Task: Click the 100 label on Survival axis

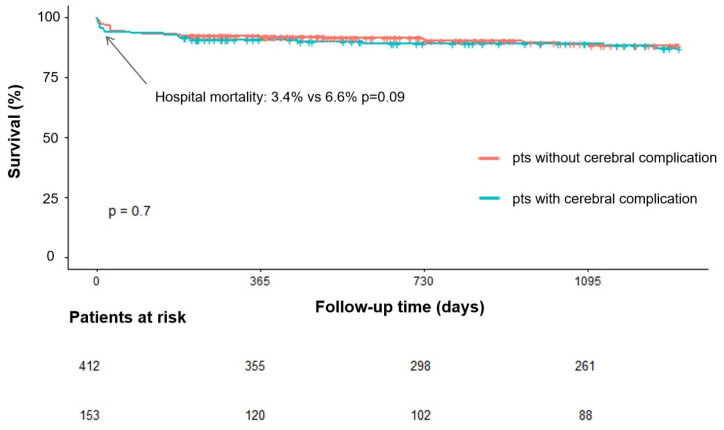Action: pyautogui.click(x=48, y=17)
